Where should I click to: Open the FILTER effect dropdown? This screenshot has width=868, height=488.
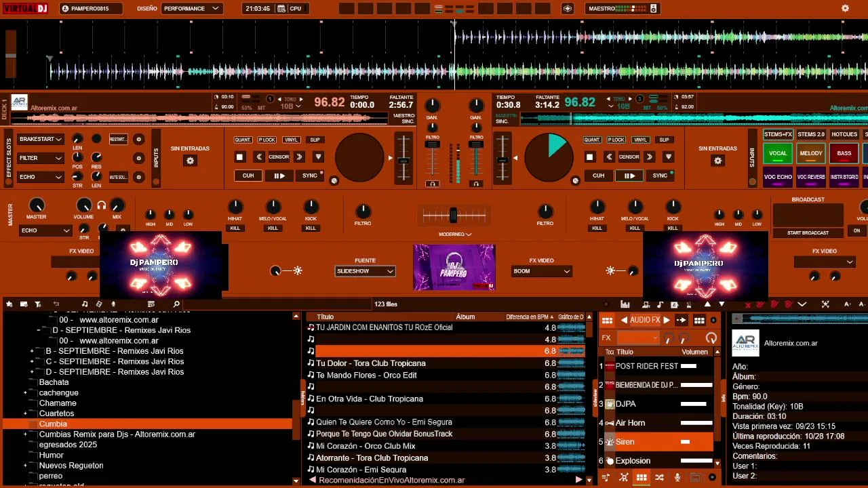tap(41, 158)
